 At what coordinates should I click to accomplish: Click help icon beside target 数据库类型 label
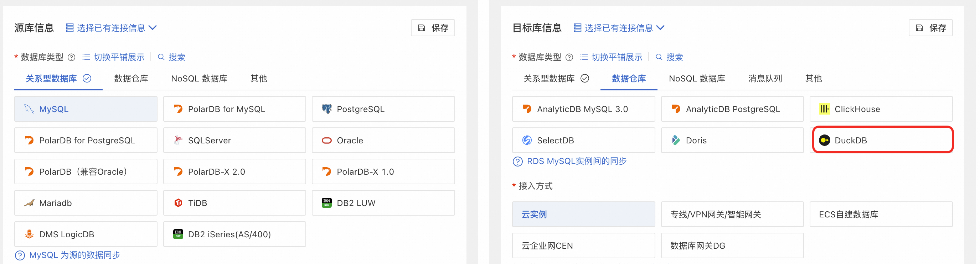click(x=569, y=57)
